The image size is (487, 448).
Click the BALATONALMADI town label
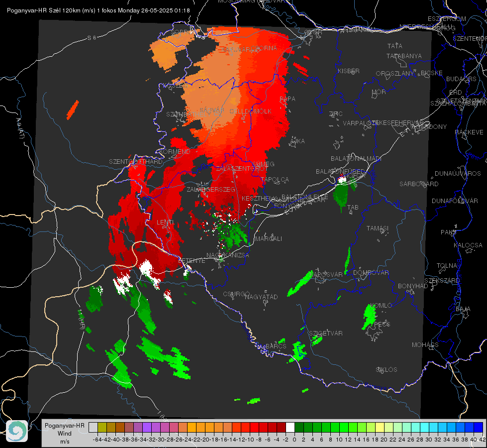356,158
